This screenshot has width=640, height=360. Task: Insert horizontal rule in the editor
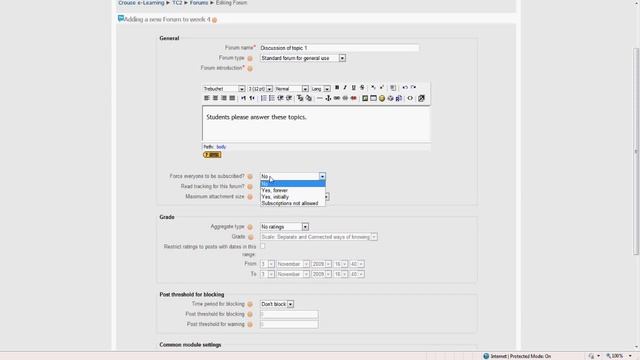pyautogui.click(x=320, y=98)
